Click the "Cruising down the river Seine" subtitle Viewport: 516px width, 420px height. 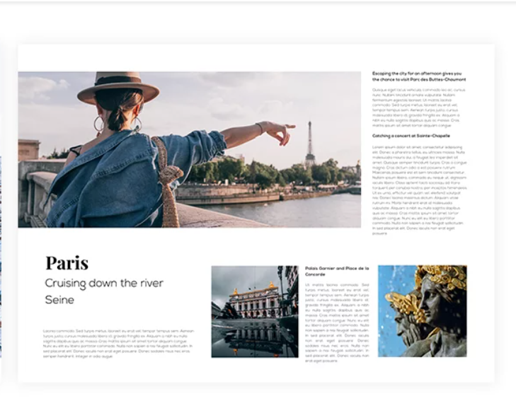click(x=103, y=291)
